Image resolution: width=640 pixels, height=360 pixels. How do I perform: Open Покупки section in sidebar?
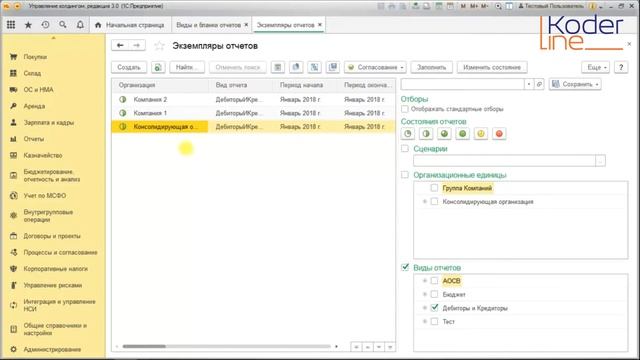point(35,57)
